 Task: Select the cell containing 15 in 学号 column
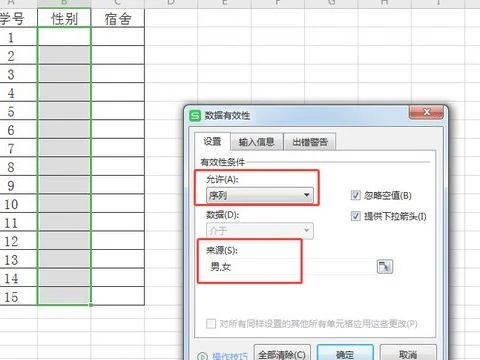(x=18, y=296)
